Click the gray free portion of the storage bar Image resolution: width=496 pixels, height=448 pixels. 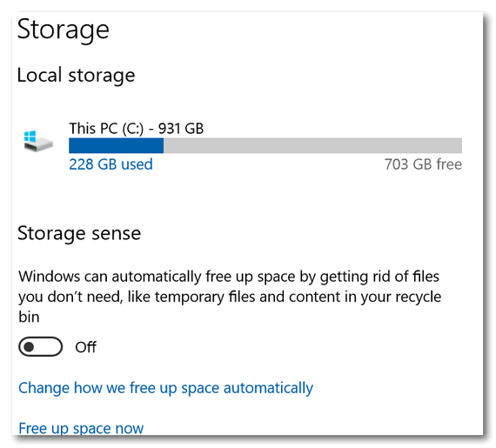[312, 146]
